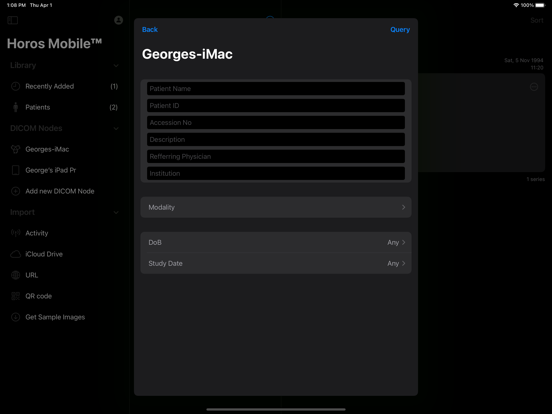
Task: Click the George's iPad Pr device icon
Action: [x=15, y=170]
